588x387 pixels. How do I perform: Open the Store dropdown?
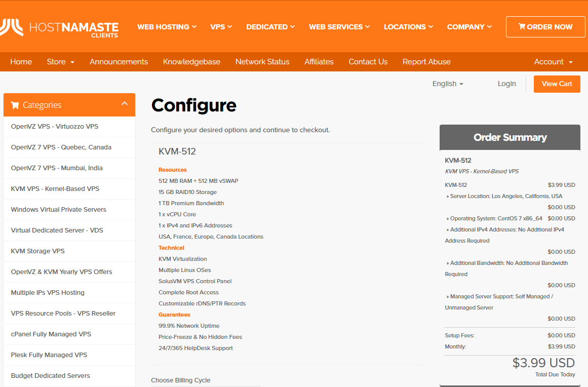pyautogui.click(x=60, y=62)
